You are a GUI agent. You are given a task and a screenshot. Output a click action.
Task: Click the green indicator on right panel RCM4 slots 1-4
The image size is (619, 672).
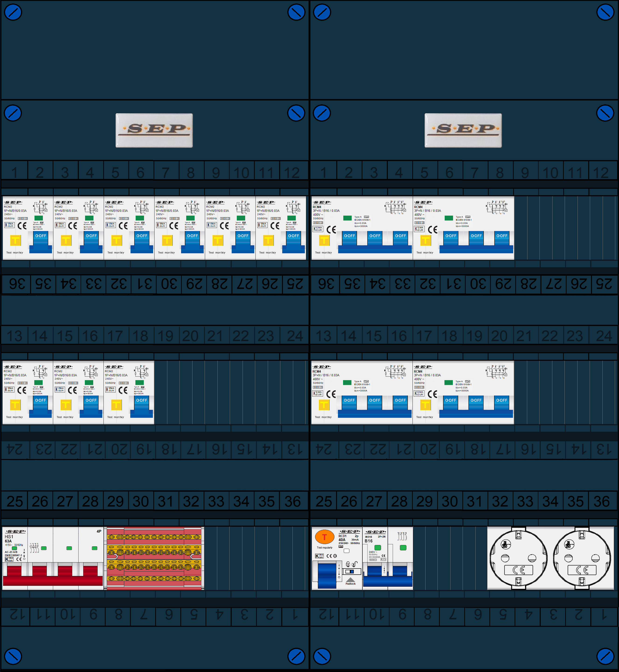click(x=347, y=218)
